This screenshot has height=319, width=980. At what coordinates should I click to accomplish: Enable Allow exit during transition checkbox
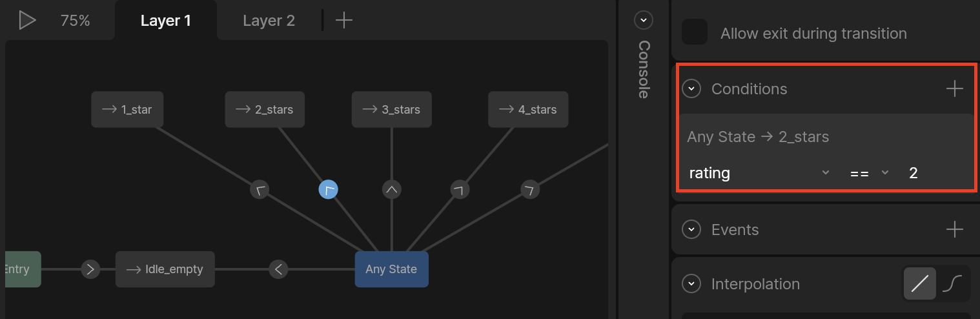click(x=695, y=32)
